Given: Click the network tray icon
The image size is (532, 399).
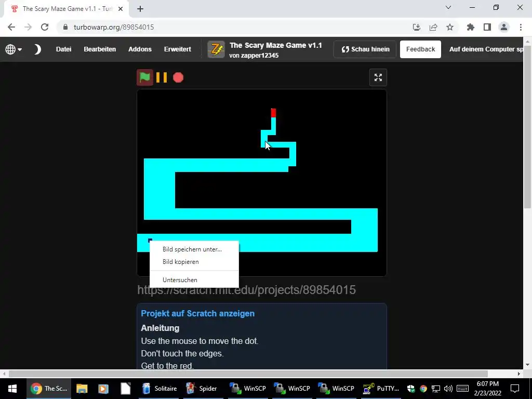Looking at the screenshot, I should [436, 389].
